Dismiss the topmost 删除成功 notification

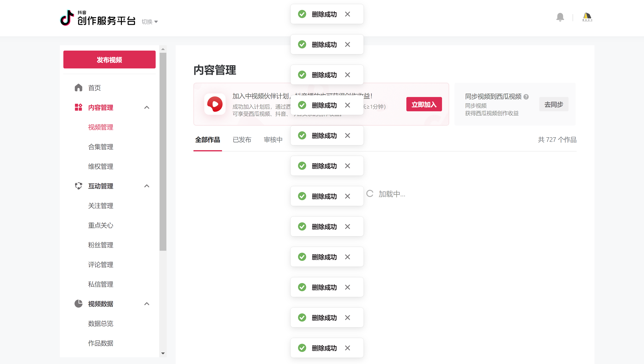[x=347, y=14]
